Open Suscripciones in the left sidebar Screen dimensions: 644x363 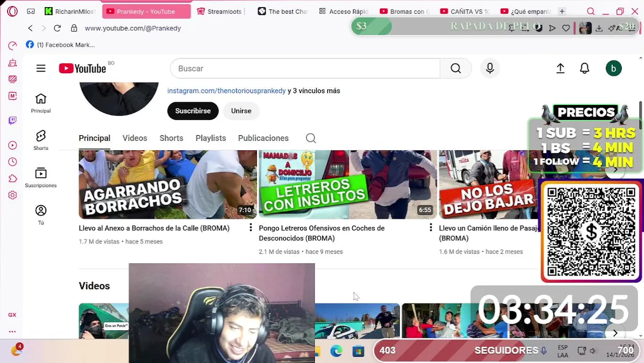click(41, 177)
